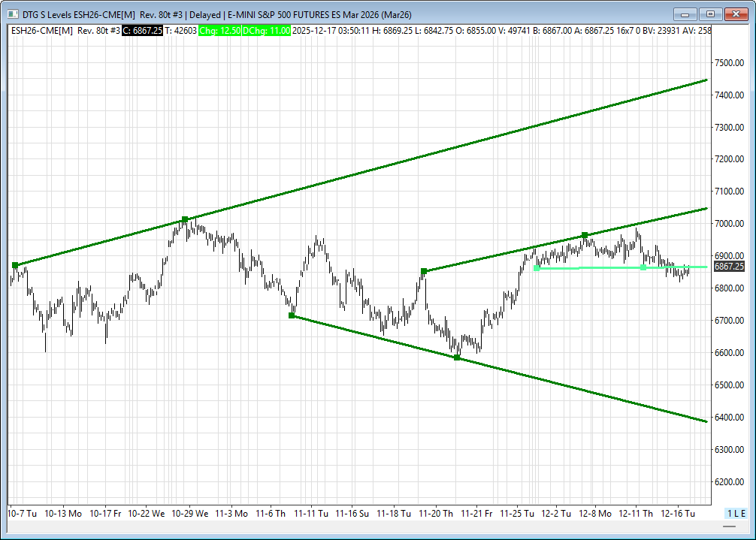Select inner trendline anchor starting near 6850
756x540 pixels.
click(x=424, y=270)
